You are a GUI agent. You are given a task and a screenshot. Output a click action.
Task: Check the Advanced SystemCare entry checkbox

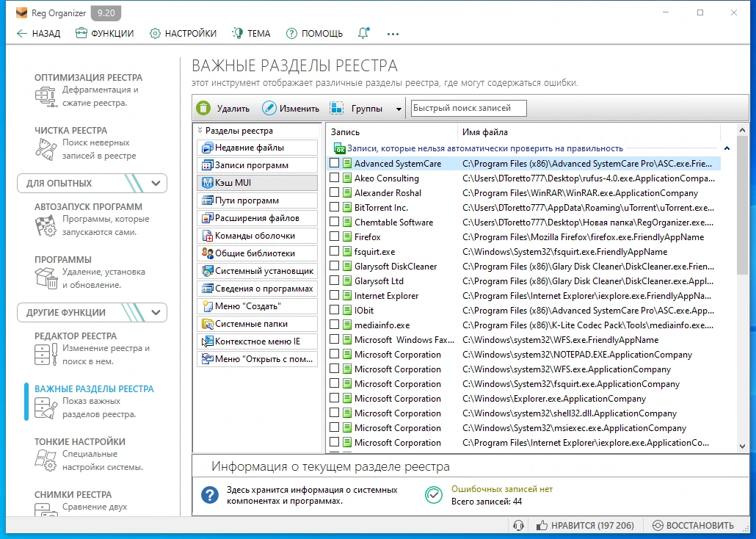[334, 163]
